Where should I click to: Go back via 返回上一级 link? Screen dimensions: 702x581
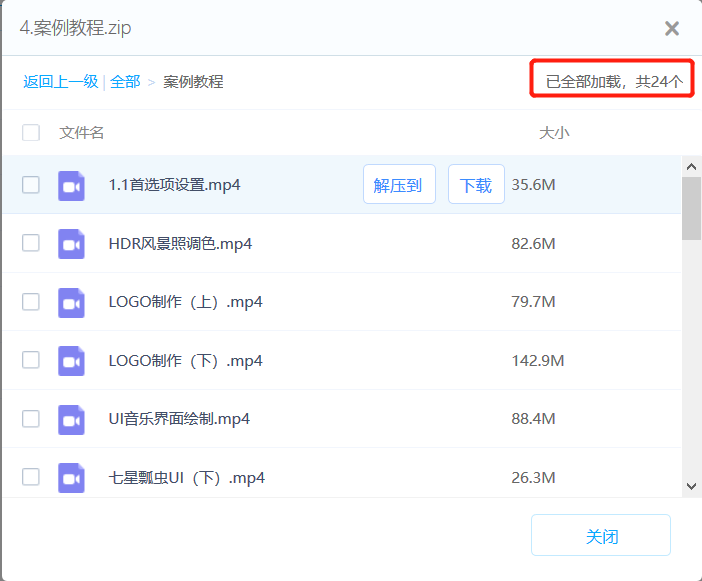pyautogui.click(x=60, y=82)
